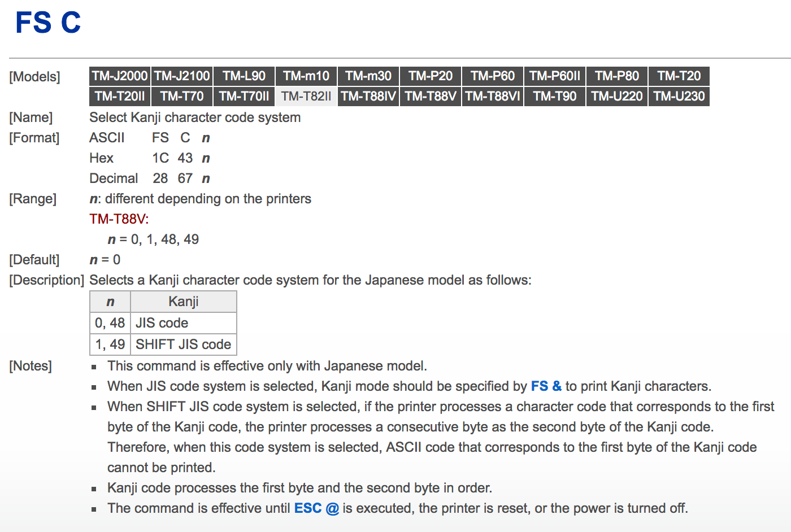This screenshot has width=791, height=532.
Task: Click the [Notes] label
Action: (31, 366)
